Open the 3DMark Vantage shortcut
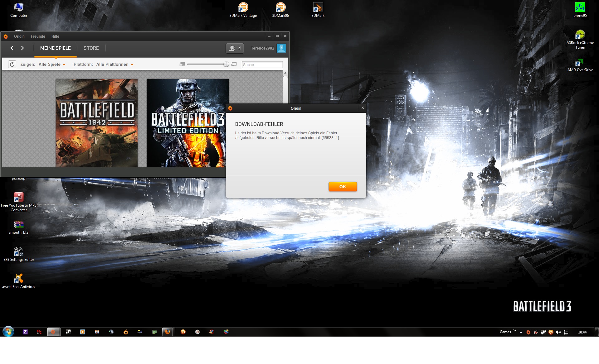 [x=243, y=10]
